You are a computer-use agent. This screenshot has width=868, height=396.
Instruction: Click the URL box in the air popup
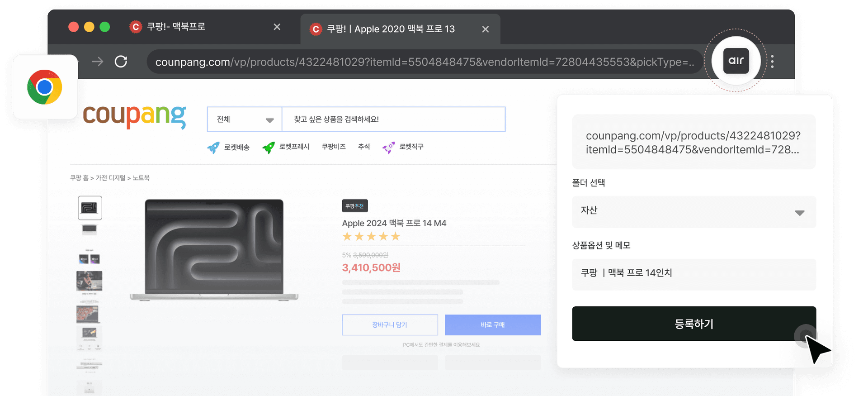tap(694, 142)
